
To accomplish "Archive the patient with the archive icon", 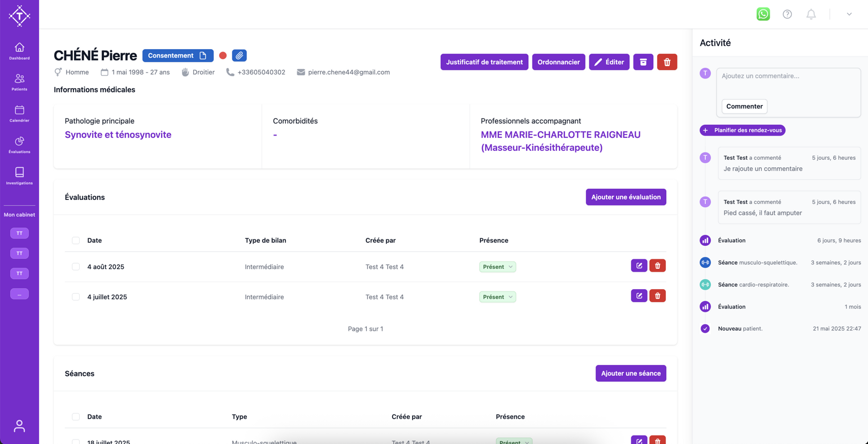I will [x=643, y=62].
